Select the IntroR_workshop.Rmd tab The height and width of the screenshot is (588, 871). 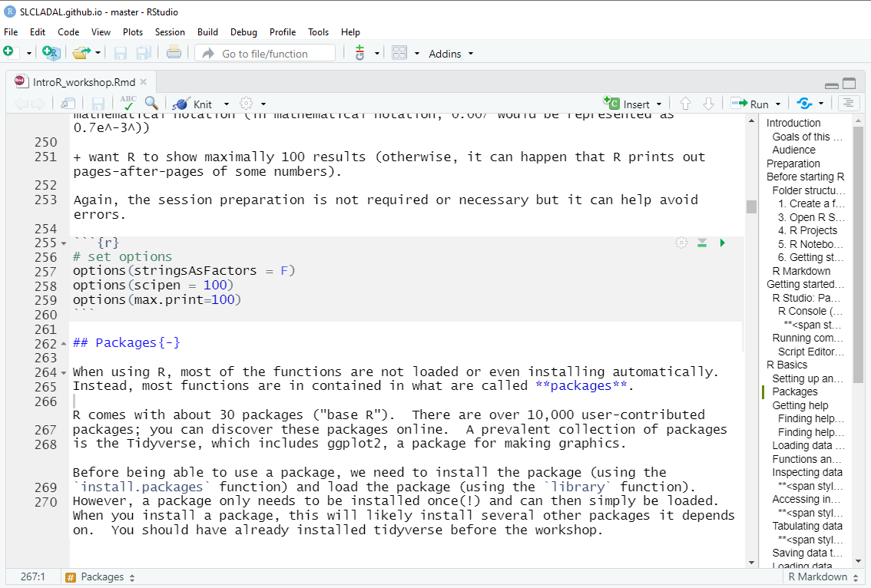(x=84, y=82)
